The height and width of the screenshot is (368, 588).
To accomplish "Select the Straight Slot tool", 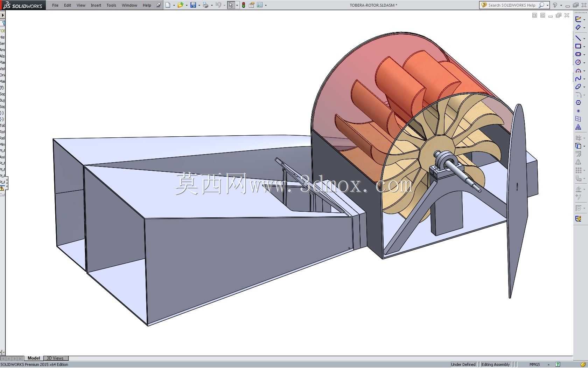I will [x=578, y=54].
